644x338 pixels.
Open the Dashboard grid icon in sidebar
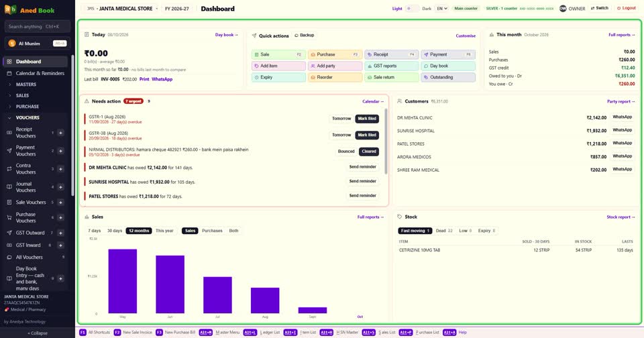tap(9, 62)
